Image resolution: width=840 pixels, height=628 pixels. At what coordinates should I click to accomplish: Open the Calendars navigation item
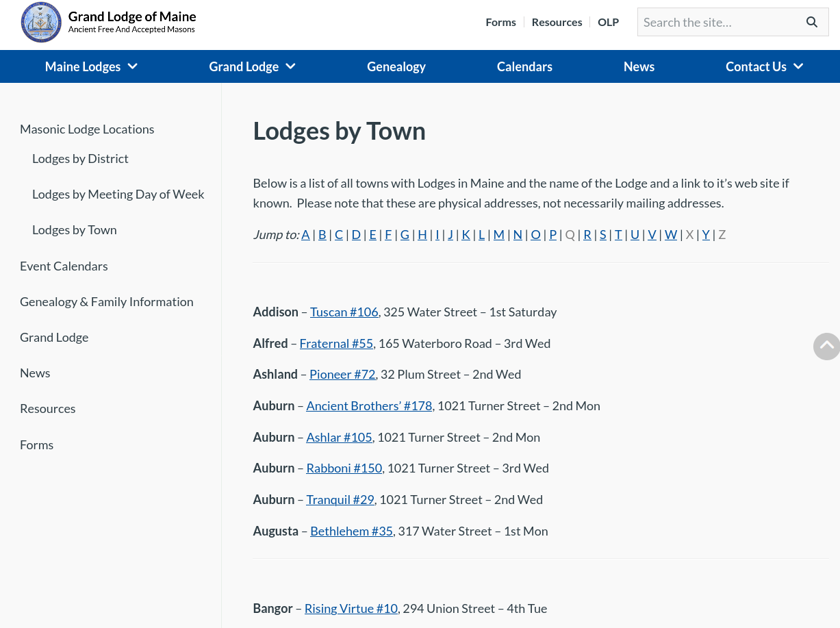pos(524,66)
